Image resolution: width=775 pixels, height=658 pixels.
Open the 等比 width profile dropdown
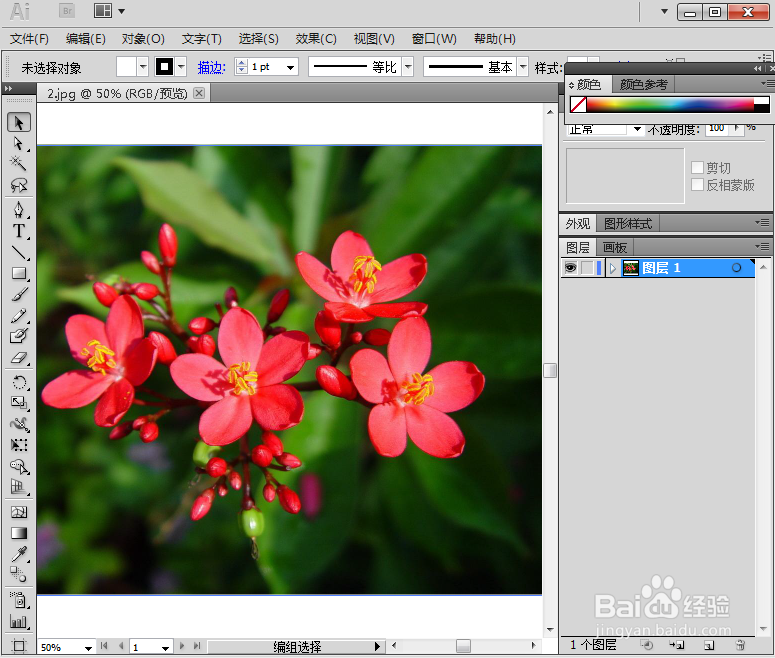tap(408, 67)
